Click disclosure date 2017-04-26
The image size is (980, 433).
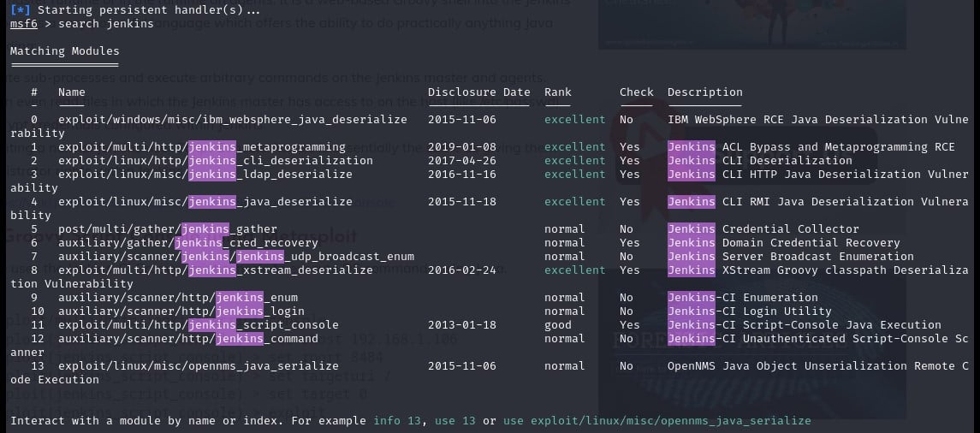462,161
